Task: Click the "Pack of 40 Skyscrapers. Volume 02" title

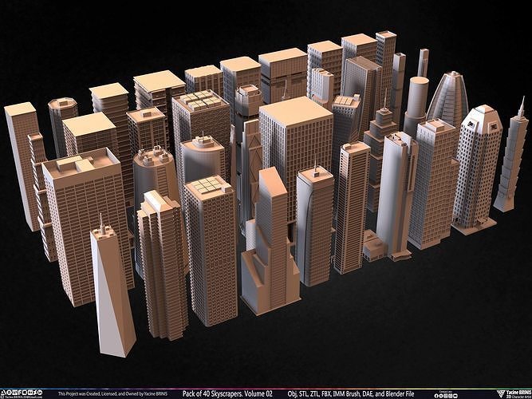Action: (x=227, y=394)
